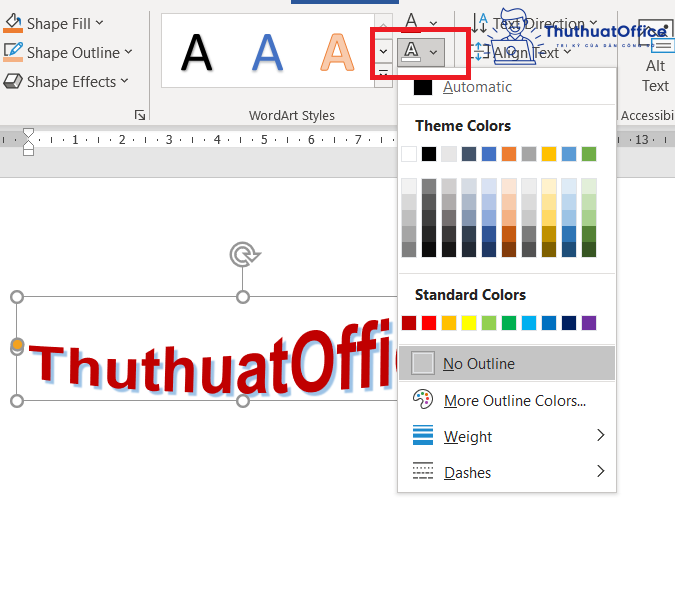
Task: Expand the Weight submenu arrow
Action: [x=601, y=435]
